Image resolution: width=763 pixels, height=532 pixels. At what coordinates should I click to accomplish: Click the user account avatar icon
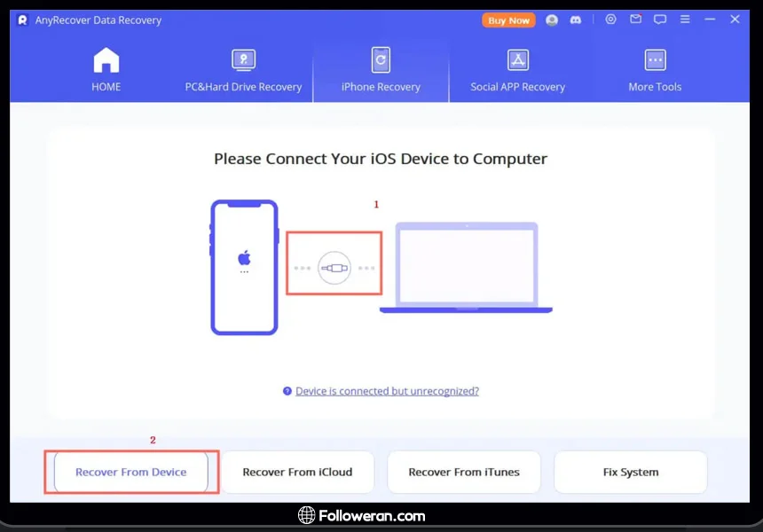click(x=552, y=20)
